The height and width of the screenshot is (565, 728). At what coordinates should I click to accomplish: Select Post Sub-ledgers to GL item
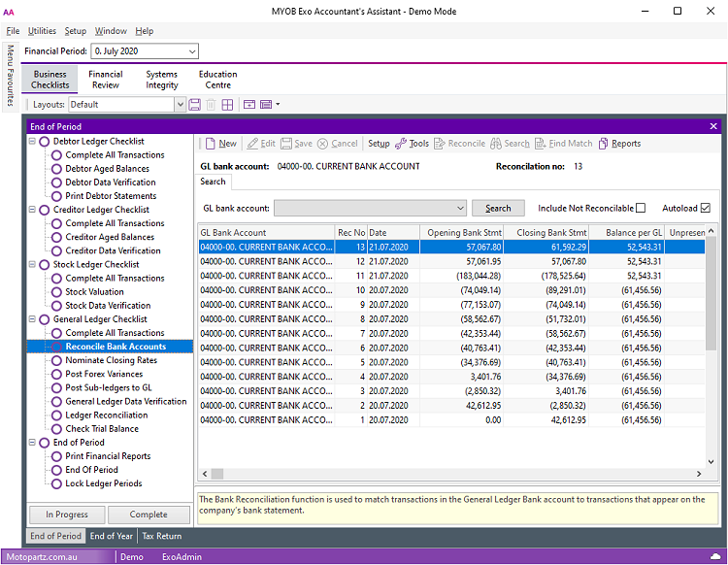click(108, 387)
